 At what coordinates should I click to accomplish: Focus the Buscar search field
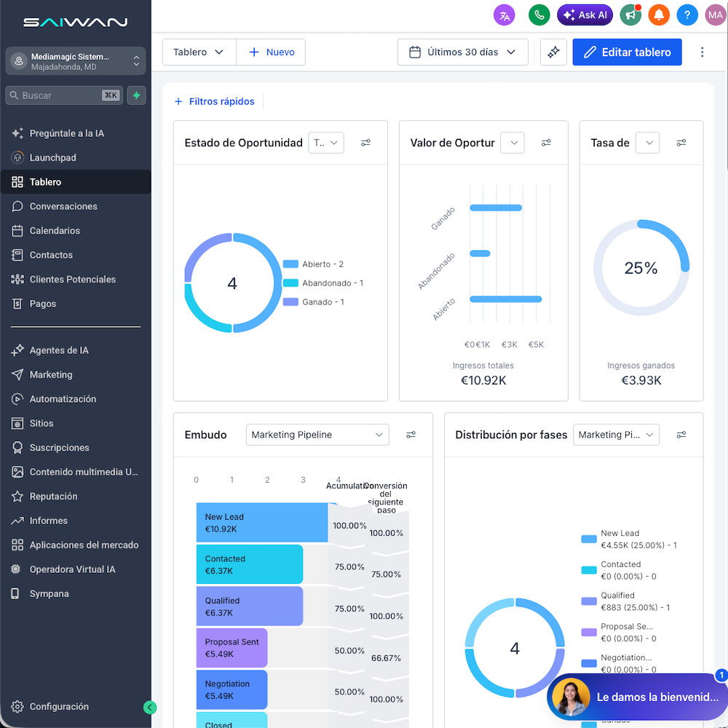pos(64,95)
